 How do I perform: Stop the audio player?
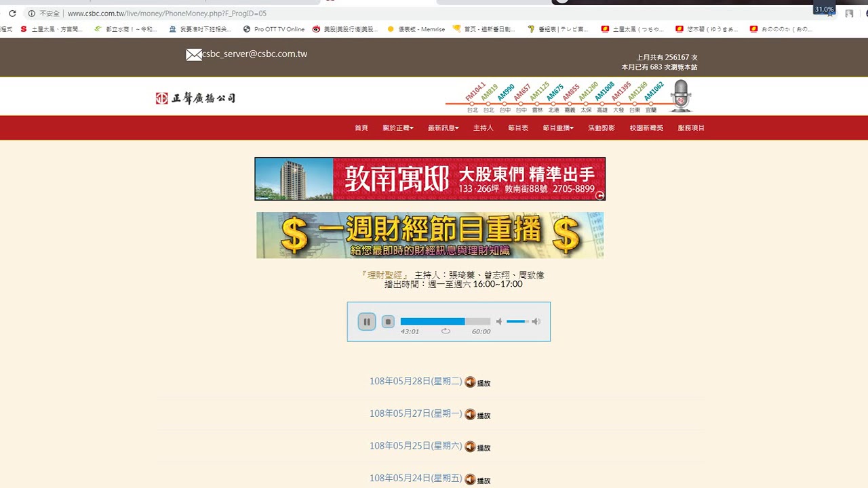coord(388,322)
